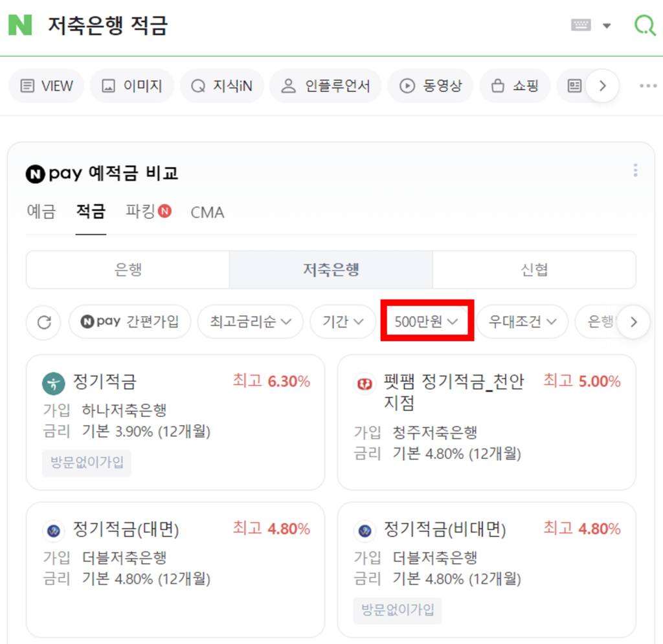
Task: Click the 하나저축은행 logo icon
Action: click(x=54, y=383)
